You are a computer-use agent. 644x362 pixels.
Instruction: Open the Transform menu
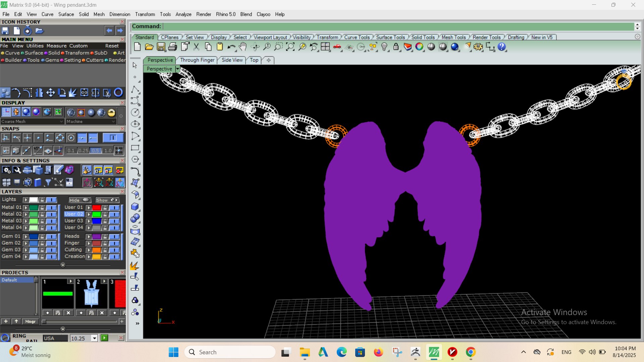click(x=145, y=14)
